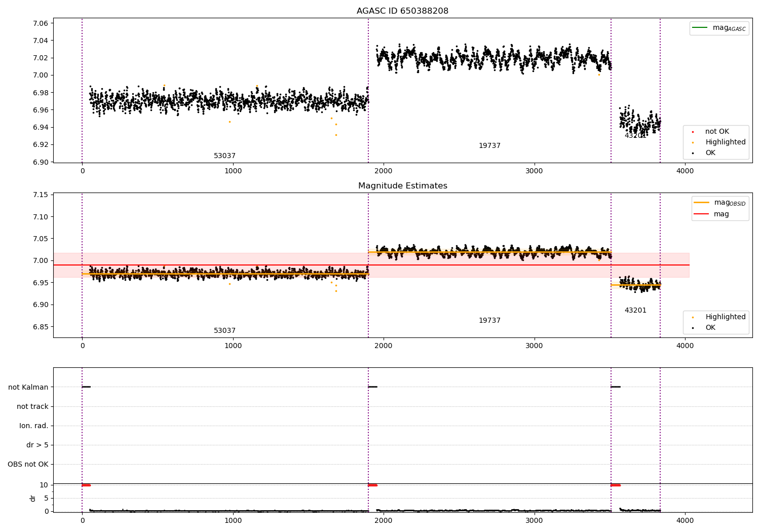Screen dimensions: 760x532
Task: Select the mag OBSID legend entry in middle plot
Action: 720,203
